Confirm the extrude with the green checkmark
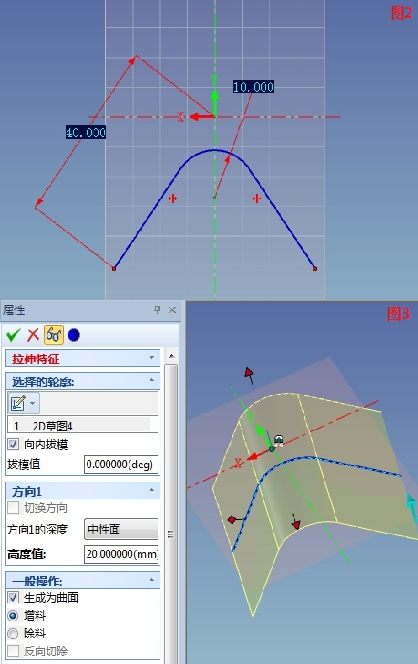This screenshot has width=418, height=664. point(13,335)
